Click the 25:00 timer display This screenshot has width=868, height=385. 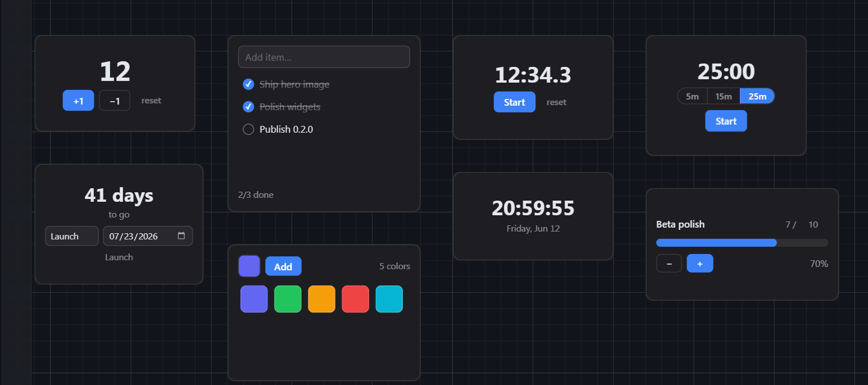pos(726,72)
